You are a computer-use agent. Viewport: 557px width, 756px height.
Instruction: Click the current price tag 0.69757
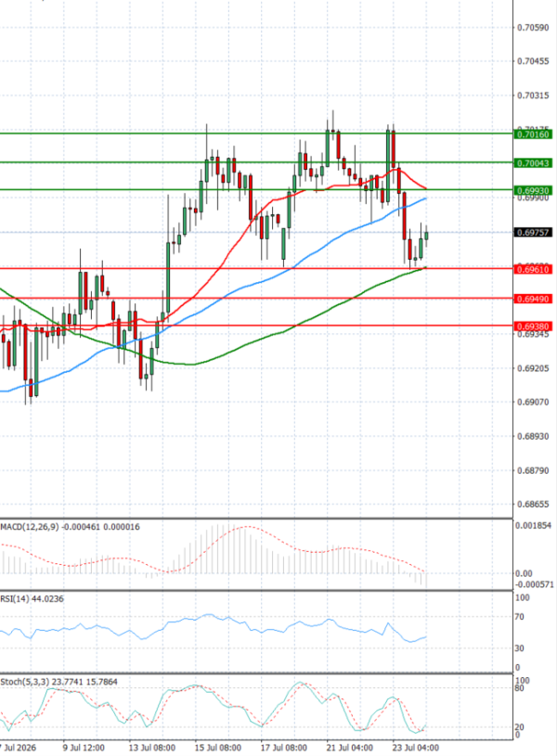coord(533,233)
